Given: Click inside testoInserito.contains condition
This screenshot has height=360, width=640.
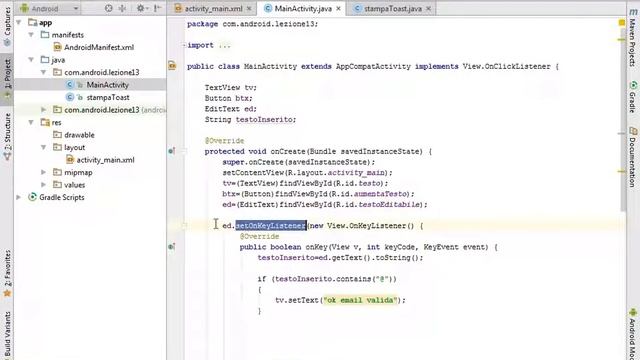Looking at the screenshot, I should tap(335, 279).
